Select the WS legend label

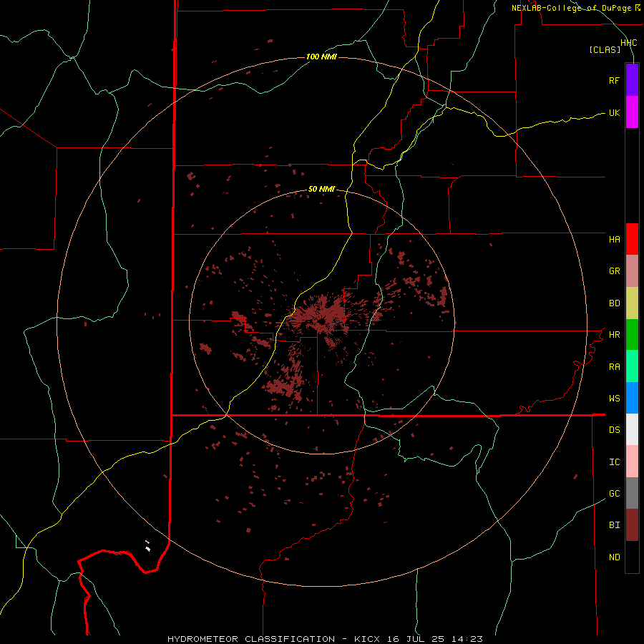tap(614, 399)
